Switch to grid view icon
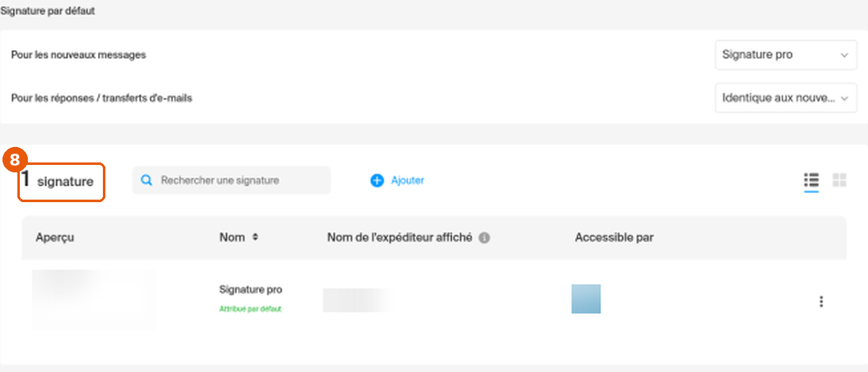Screen dimensions: 868x372 click(x=839, y=180)
